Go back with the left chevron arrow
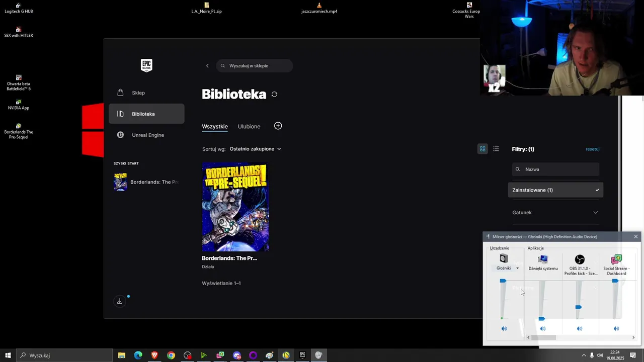 pos(207,66)
